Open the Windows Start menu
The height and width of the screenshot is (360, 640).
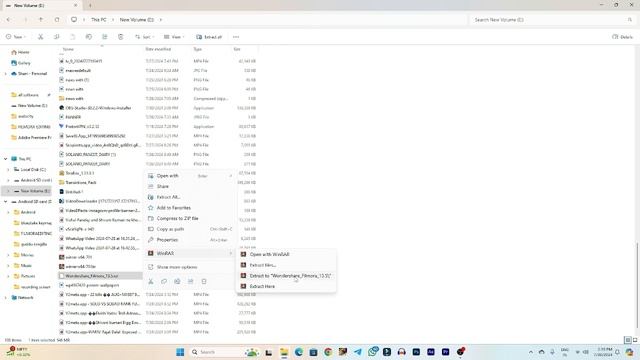pyautogui.click(x=180, y=352)
